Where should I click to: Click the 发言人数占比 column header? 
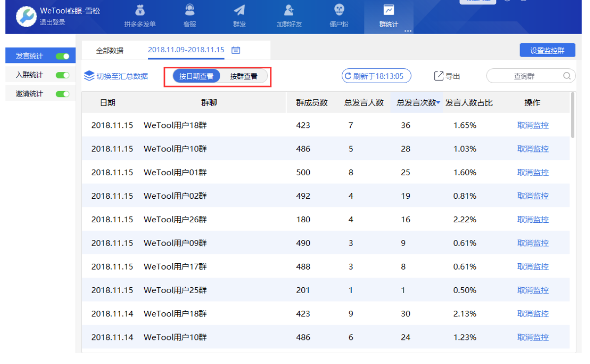[x=469, y=102]
